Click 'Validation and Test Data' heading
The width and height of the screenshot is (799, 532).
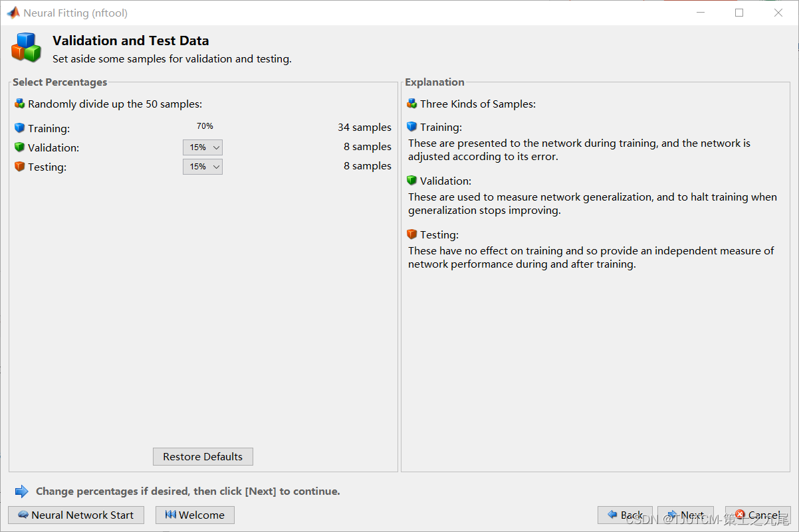click(x=131, y=41)
